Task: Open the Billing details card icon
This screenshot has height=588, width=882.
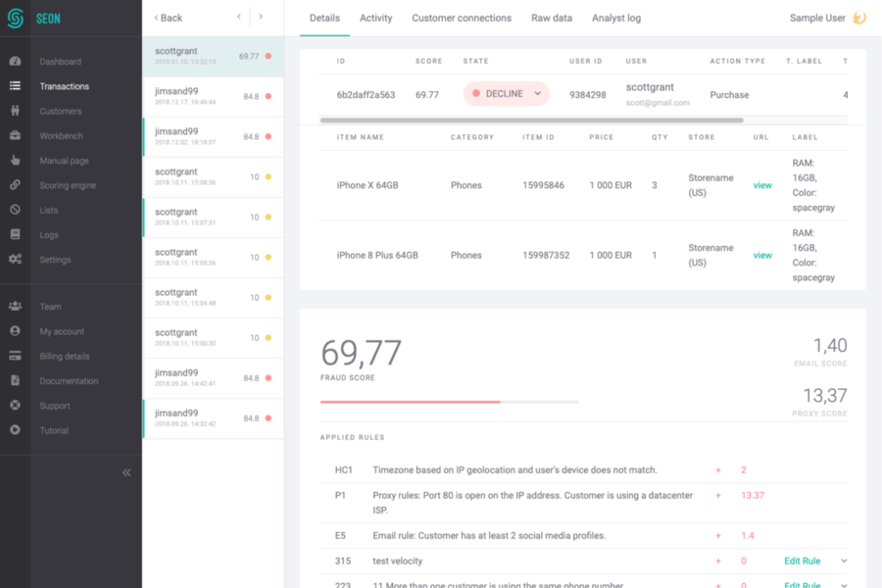Action: [15, 357]
